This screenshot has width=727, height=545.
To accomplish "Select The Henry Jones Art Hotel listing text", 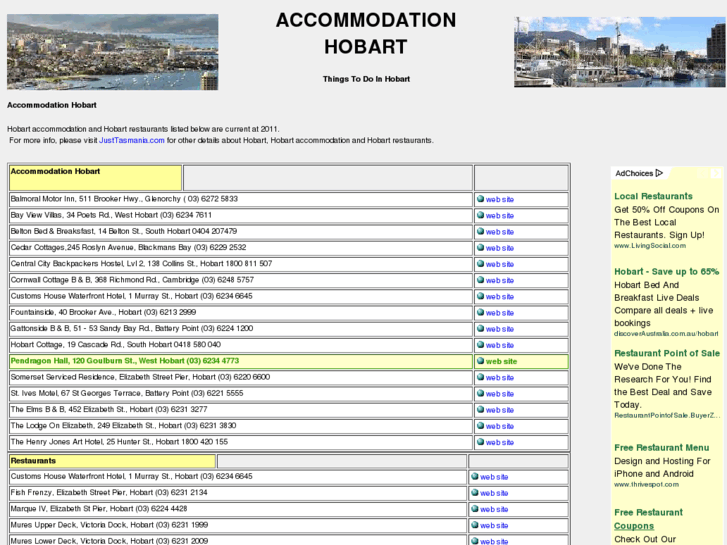I will click(119, 442).
